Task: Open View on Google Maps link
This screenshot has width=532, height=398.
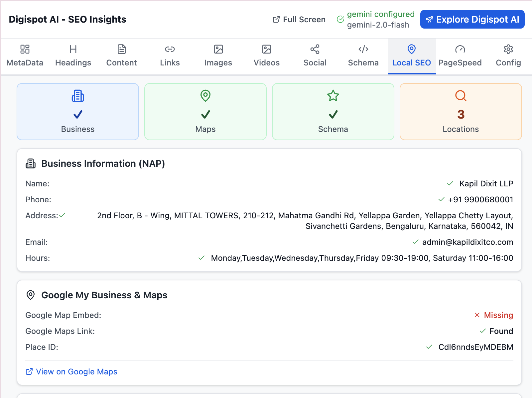Action: 71,372
